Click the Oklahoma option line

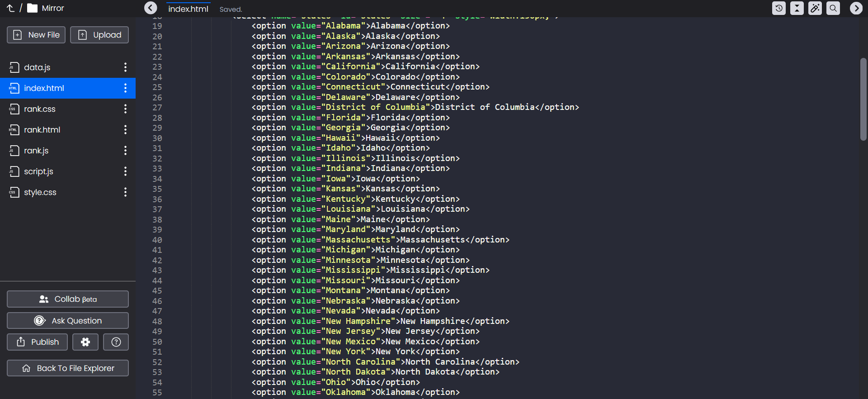(355, 392)
